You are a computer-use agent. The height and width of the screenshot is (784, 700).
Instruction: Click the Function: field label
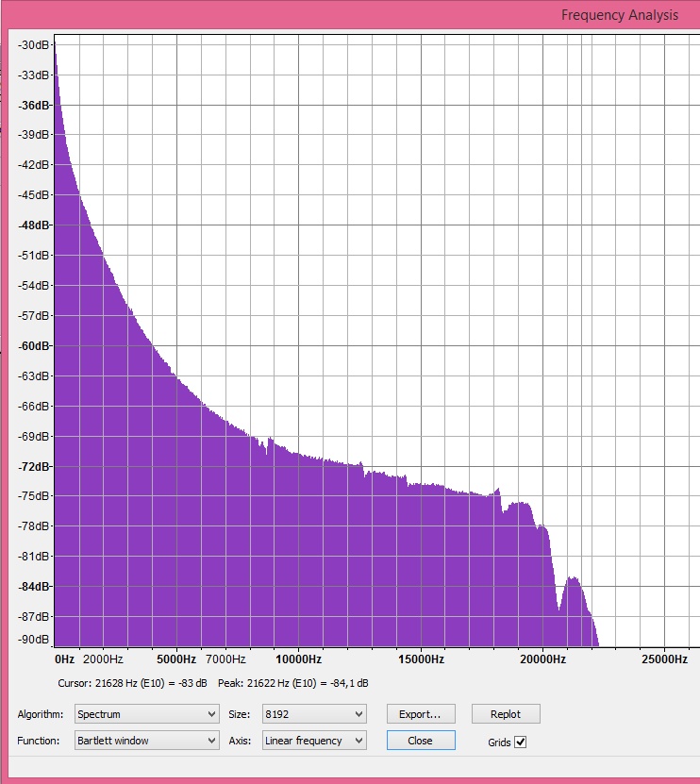(38, 741)
